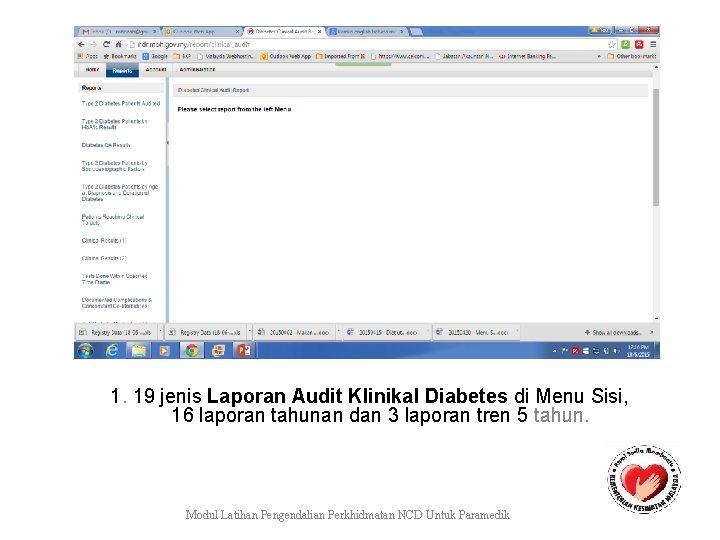720x540 pixels.
Task: Open Type 2 Diabetes Patients Audited report
Action: coord(121,104)
